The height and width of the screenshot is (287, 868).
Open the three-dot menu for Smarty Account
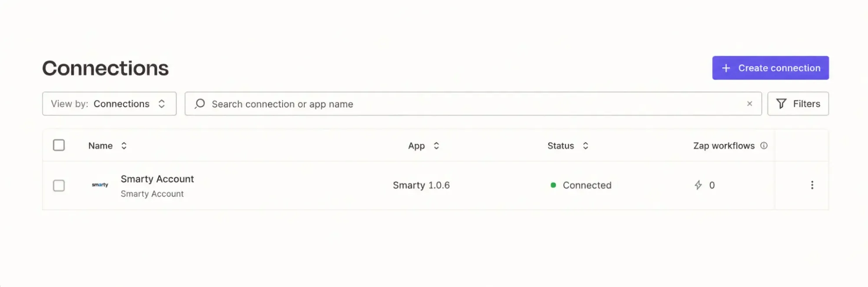coord(812,185)
